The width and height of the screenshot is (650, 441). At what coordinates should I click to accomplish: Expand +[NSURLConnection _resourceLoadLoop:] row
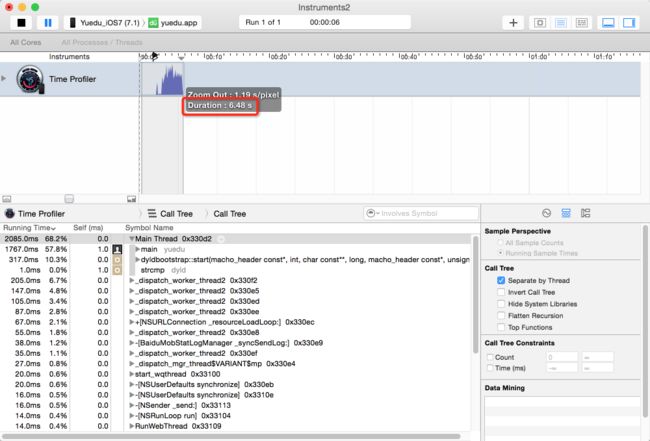pyautogui.click(x=131, y=322)
